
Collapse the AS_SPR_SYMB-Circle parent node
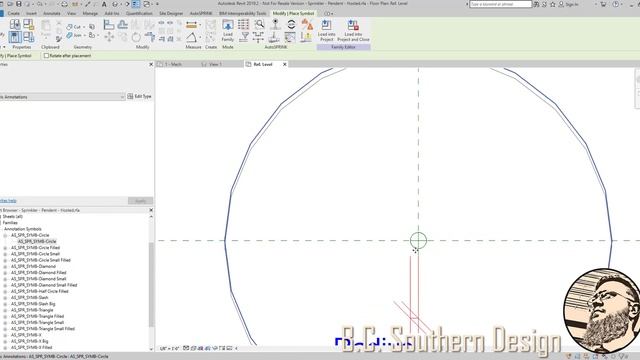click(x=5, y=236)
